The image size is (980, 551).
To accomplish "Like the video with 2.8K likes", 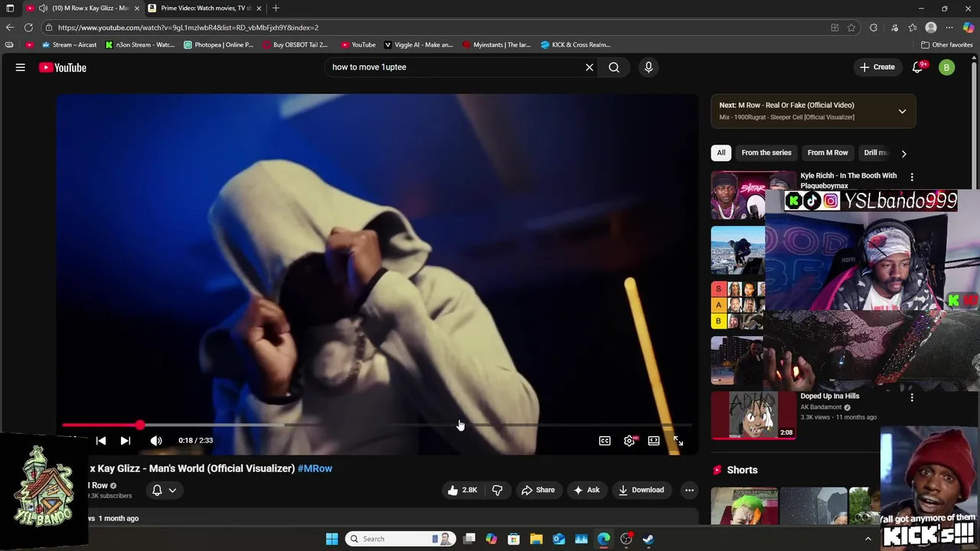I will 462,490.
